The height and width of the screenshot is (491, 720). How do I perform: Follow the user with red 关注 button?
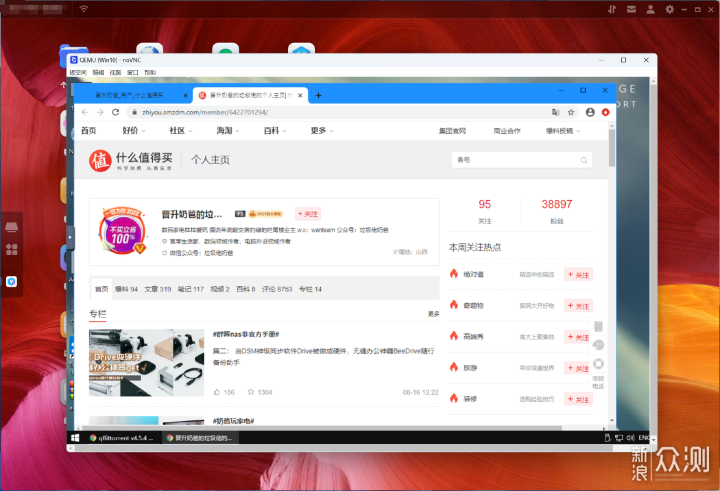tap(309, 213)
